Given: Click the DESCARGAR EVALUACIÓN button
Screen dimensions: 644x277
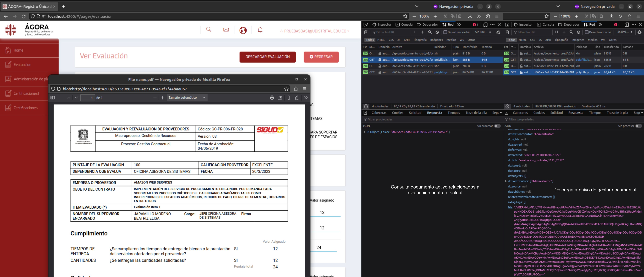Looking at the screenshot, I should (x=268, y=57).
